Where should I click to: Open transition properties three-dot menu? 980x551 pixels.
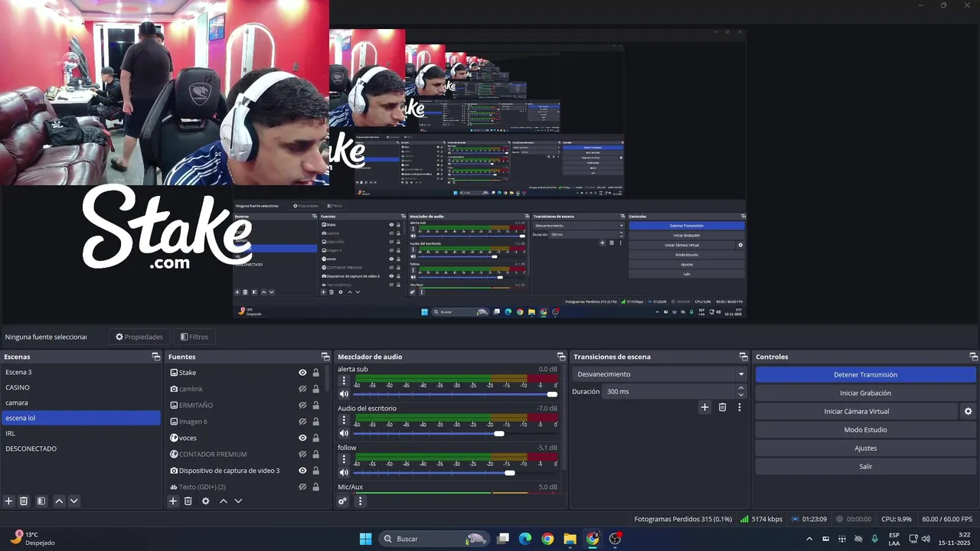tap(739, 407)
